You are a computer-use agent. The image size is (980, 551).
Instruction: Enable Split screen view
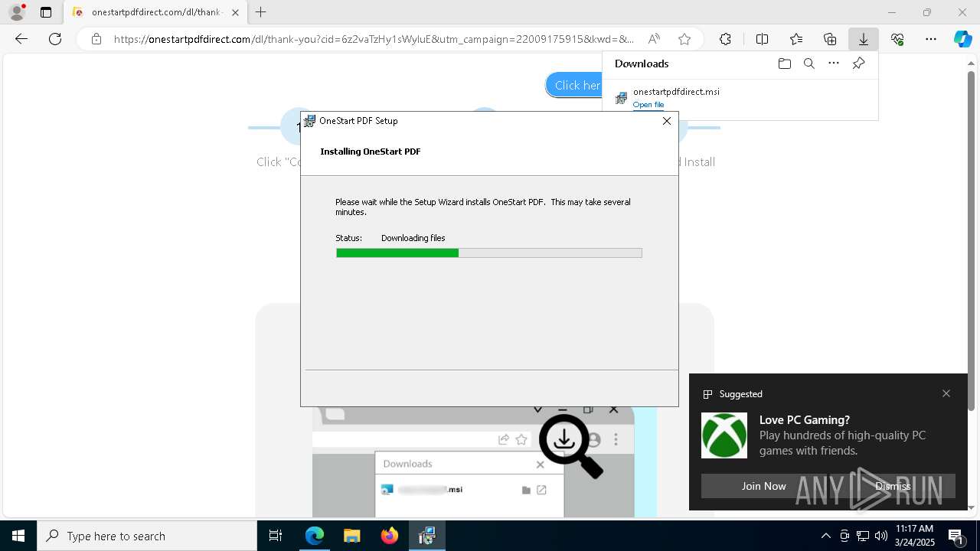[x=762, y=39]
